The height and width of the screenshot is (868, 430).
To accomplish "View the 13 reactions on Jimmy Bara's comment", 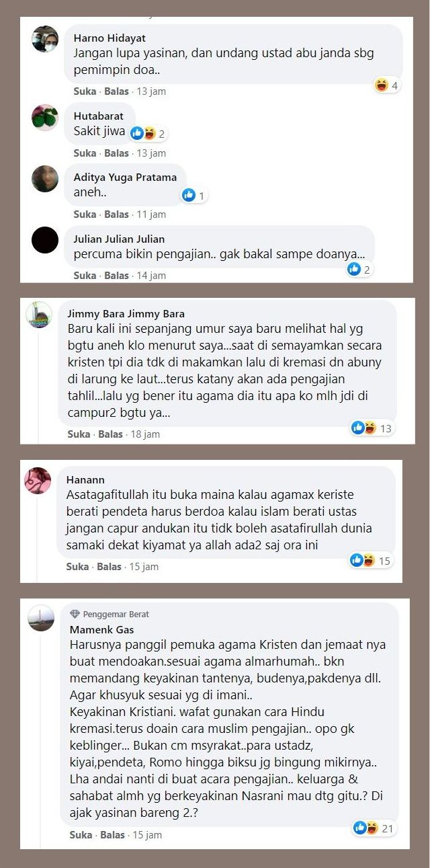I will tap(373, 428).
